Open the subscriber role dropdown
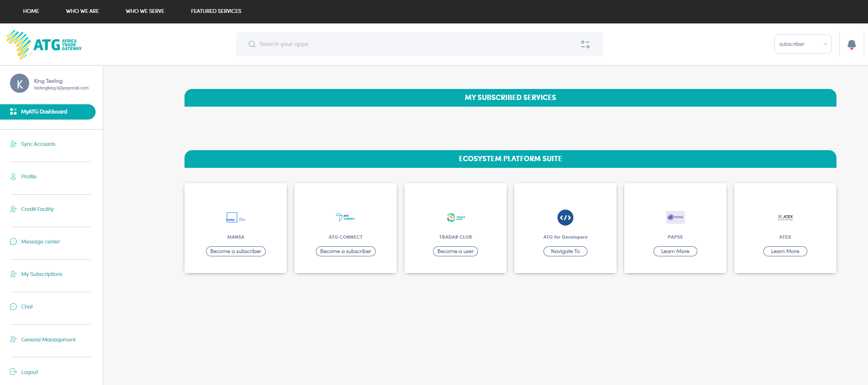 (x=803, y=44)
